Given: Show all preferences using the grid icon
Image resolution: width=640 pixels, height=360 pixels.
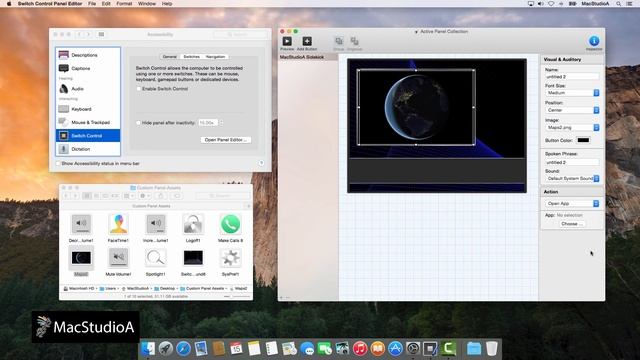Looking at the screenshot, I should coord(101,34).
